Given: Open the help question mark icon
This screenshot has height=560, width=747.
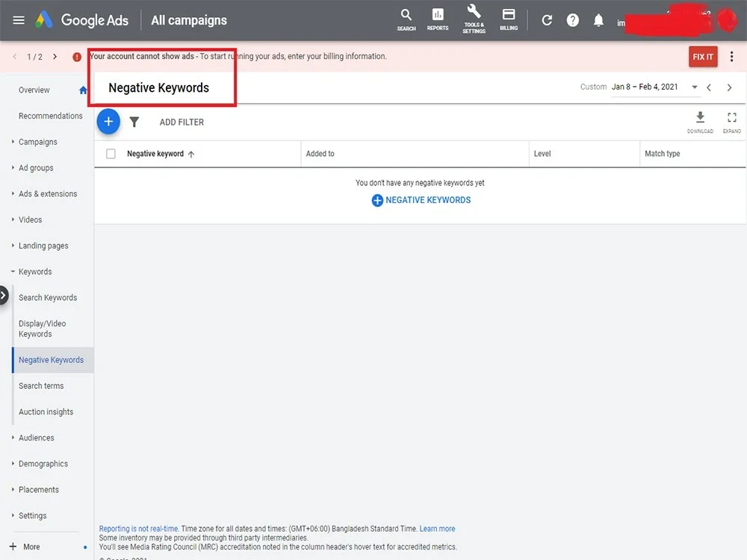Looking at the screenshot, I should click(x=573, y=20).
